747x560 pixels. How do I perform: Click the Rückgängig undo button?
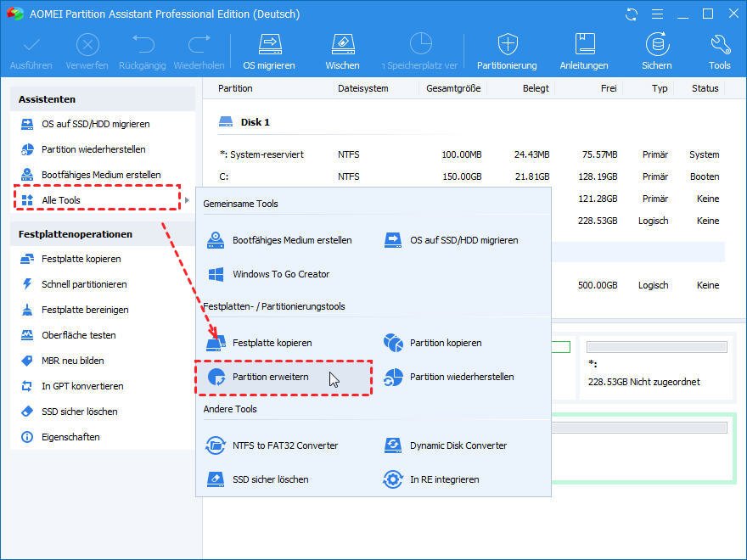[143, 52]
